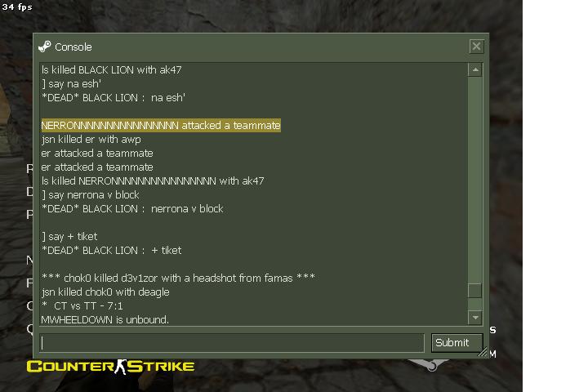Click the 'jsn killed chok0 with deagle' line

[x=105, y=292]
